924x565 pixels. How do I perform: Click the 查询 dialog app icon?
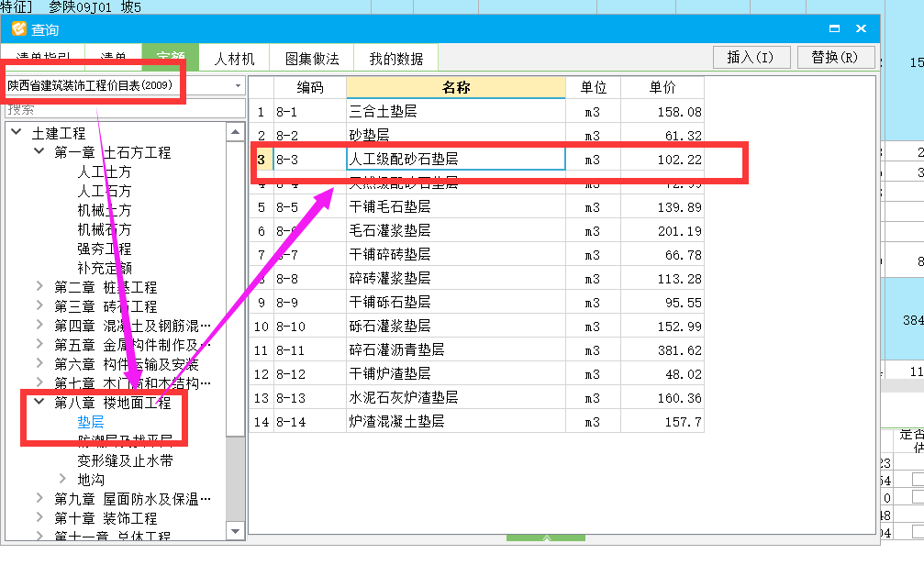click(x=19, y=28)
